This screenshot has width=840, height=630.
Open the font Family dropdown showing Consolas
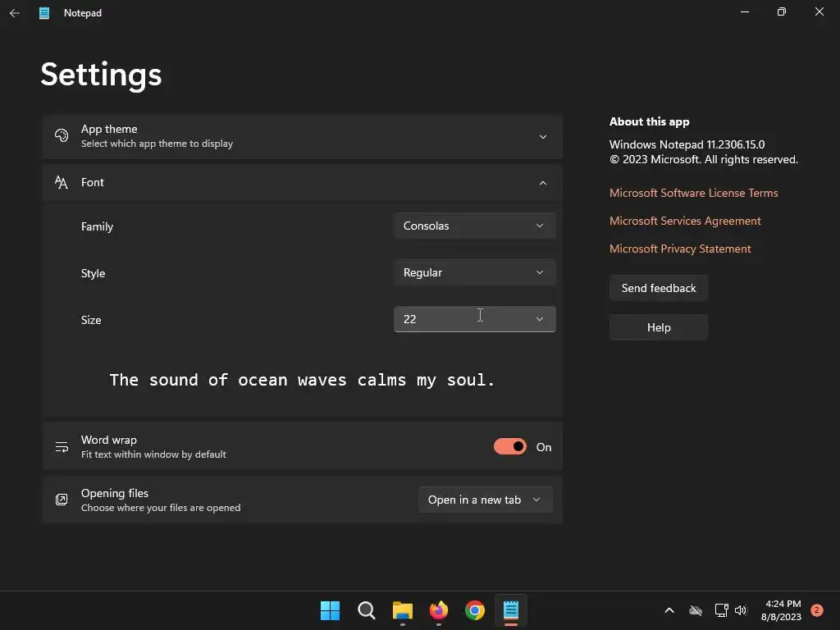[x=475, y=226]
